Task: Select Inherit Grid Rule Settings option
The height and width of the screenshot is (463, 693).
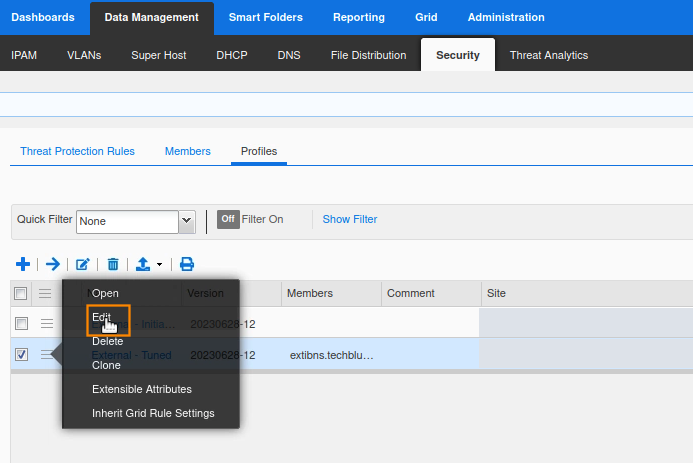Action: click(x=153, y=413)
